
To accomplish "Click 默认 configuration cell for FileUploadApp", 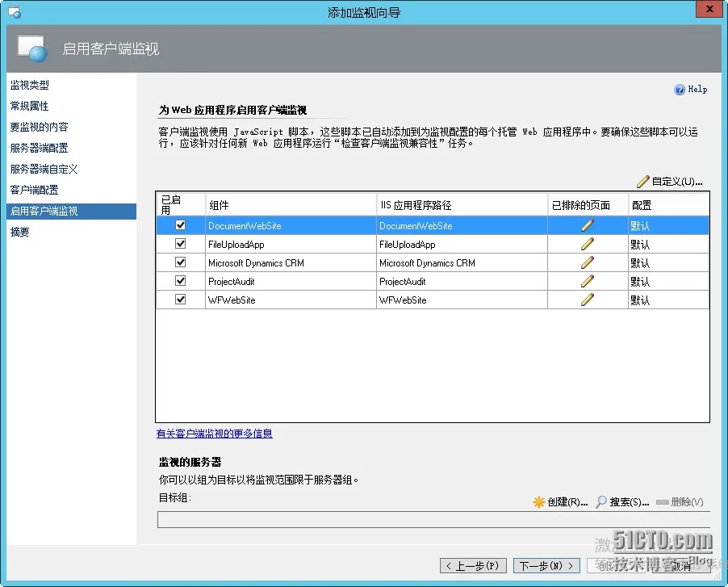I will 668,245.
